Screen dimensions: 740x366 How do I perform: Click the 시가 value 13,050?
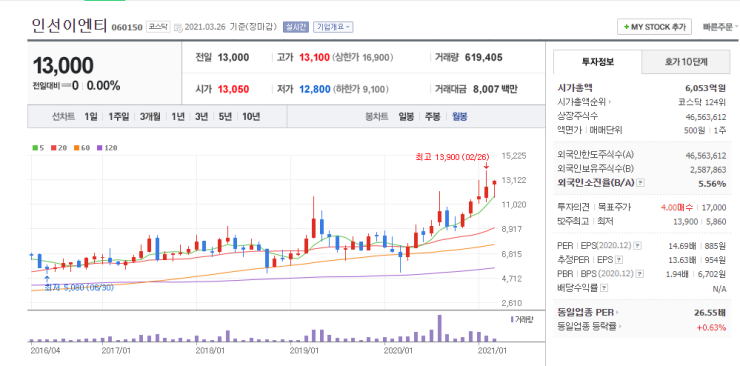click(x=233, y=89)
